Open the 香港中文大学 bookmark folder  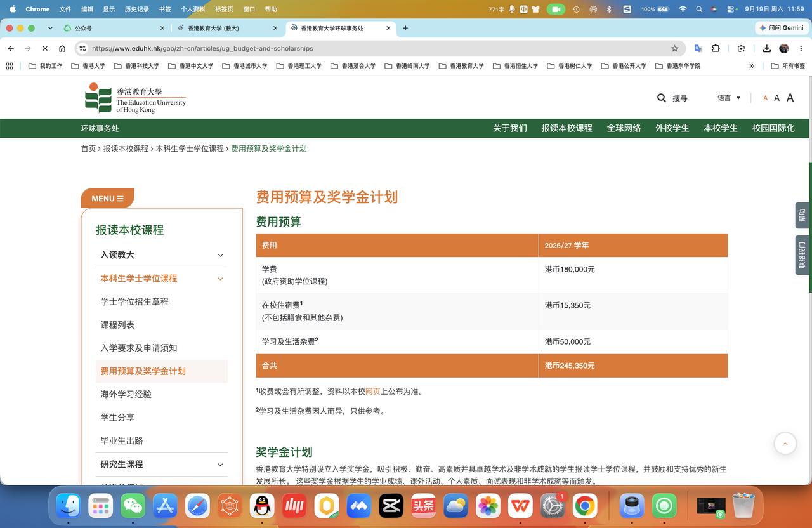click(190, 66)
